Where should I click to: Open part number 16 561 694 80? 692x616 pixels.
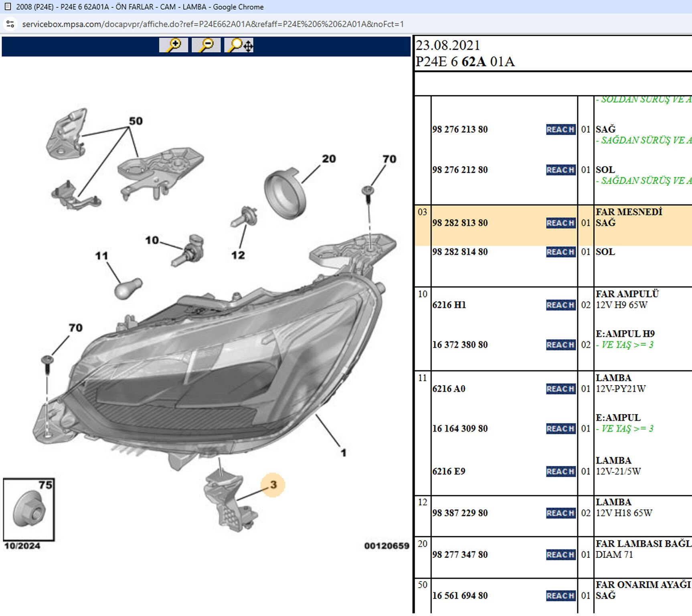click(460, 596)
